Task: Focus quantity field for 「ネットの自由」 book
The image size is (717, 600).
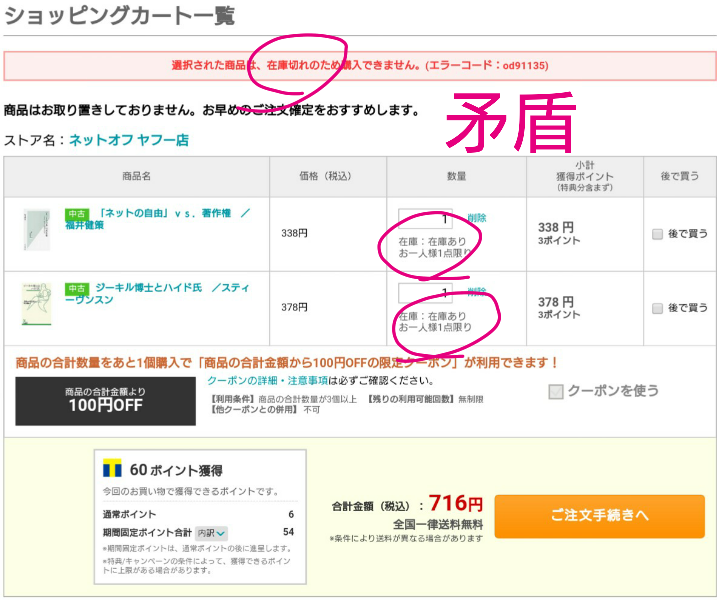Action: (x=425, y=219)
